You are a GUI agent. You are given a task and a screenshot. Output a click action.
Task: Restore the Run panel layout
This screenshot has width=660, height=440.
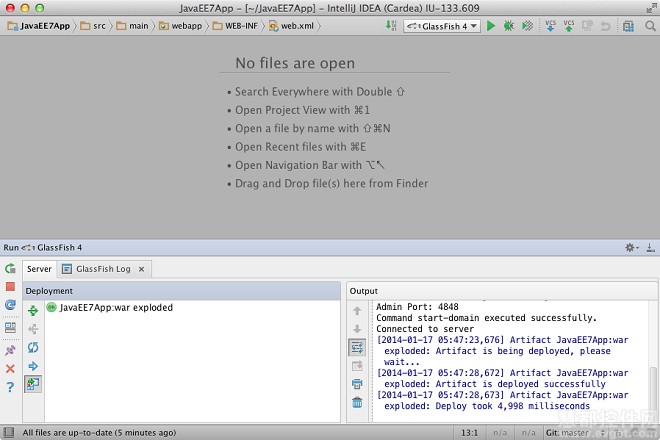(x=11, y=327)
